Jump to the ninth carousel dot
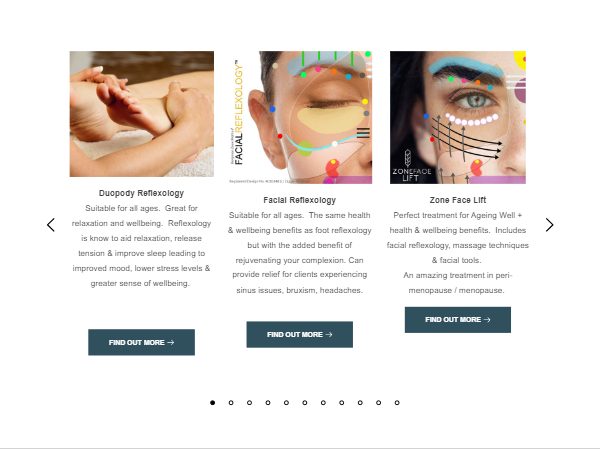The height and width of the screenshot is (449, 600). tap(360, 402)
